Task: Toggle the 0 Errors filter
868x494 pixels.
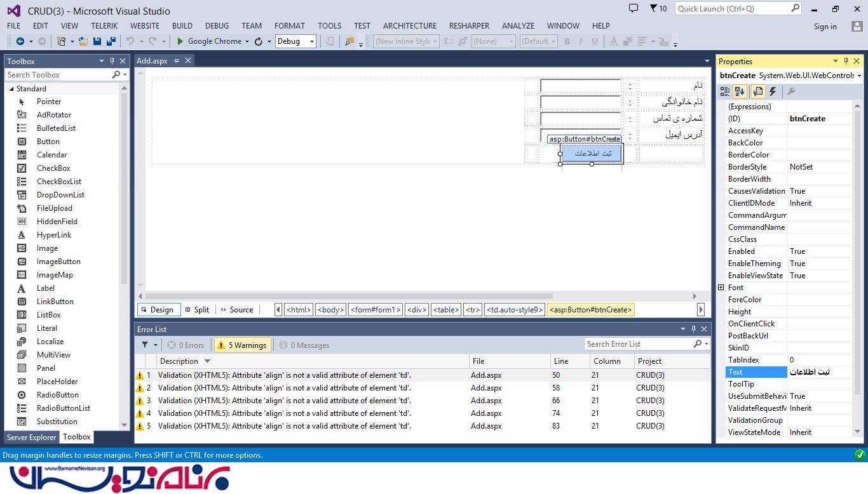Action: (186, 345)
